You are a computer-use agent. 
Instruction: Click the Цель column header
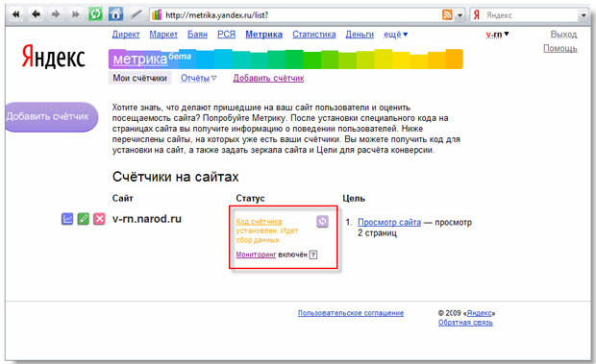[354, 198]
